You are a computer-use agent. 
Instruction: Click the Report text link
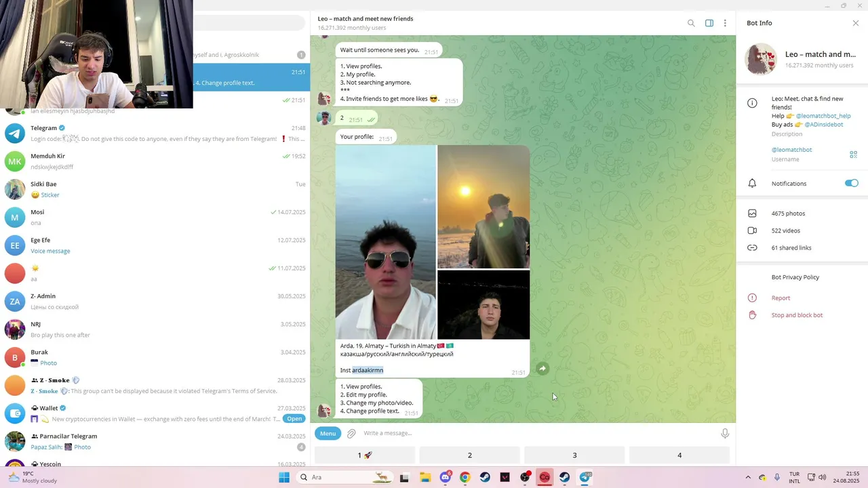click(x=781, y=298)
